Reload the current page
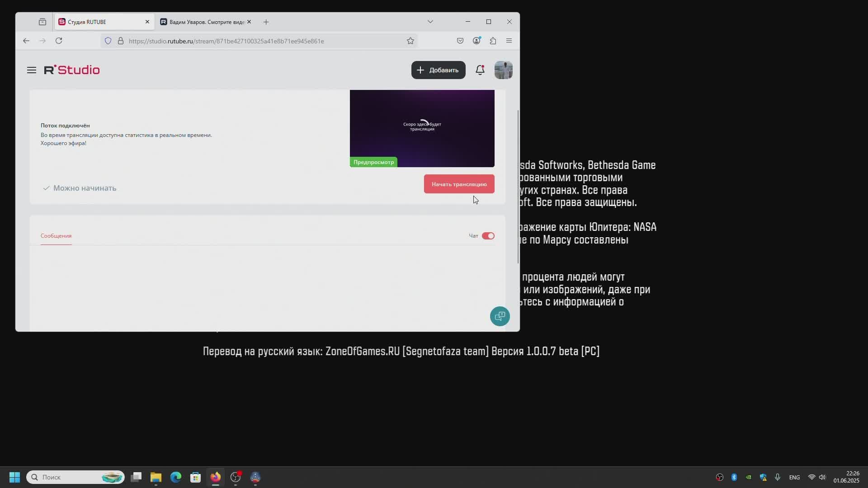Viewport: 868px width, 488px height. click(x=59, y=41)
